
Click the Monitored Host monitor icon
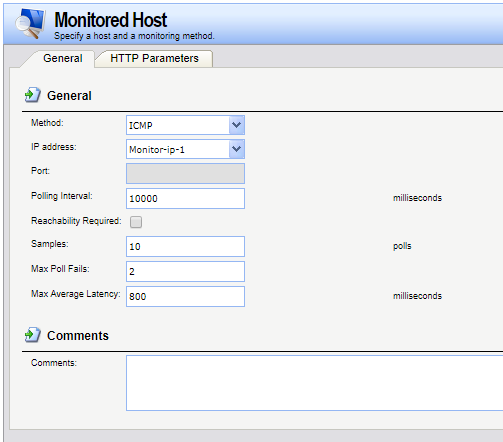tap(30, 23)
